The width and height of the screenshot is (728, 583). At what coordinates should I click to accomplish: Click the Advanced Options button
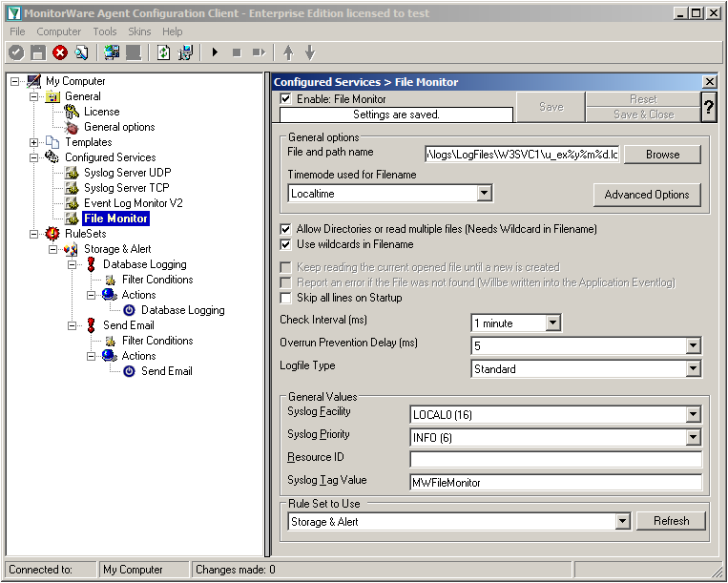point(647,195)
